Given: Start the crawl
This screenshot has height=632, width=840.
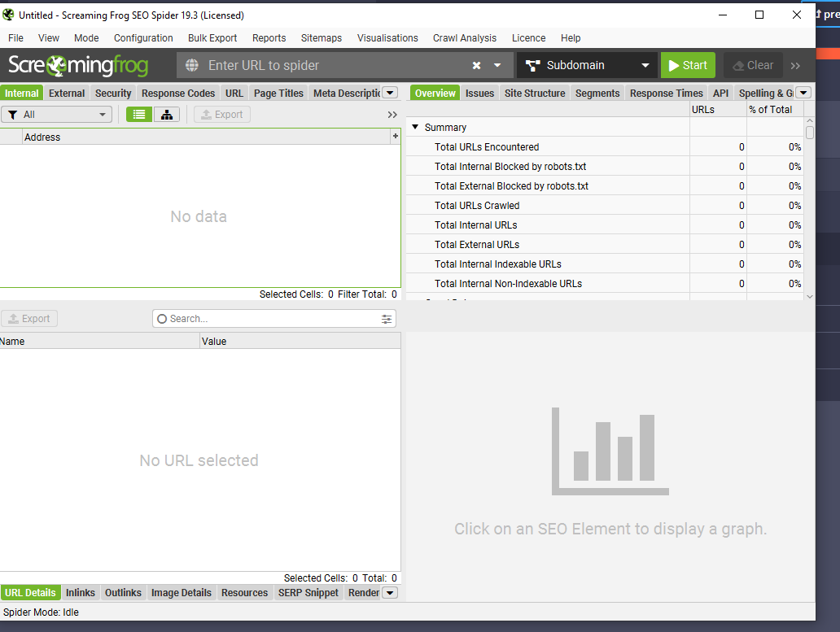Looking at the screenshot, I should pyautogui.click(x=688, y=65).
